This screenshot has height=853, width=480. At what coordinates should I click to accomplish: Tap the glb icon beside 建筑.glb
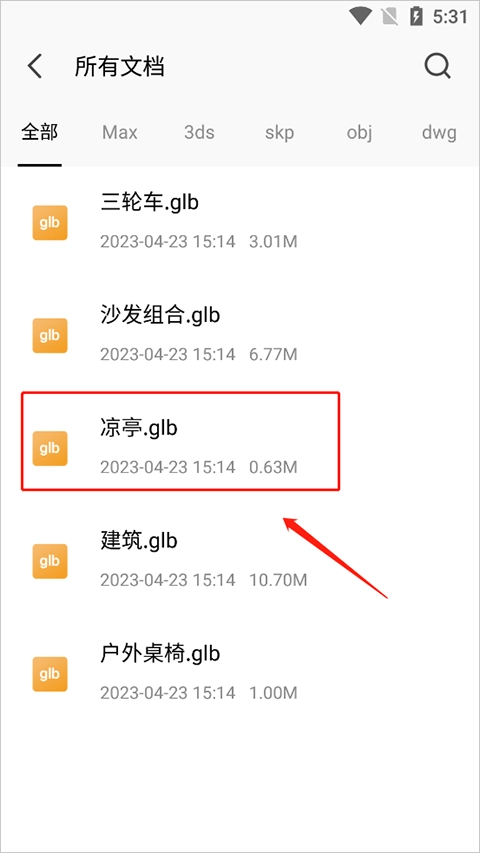[x=50, y=561]
